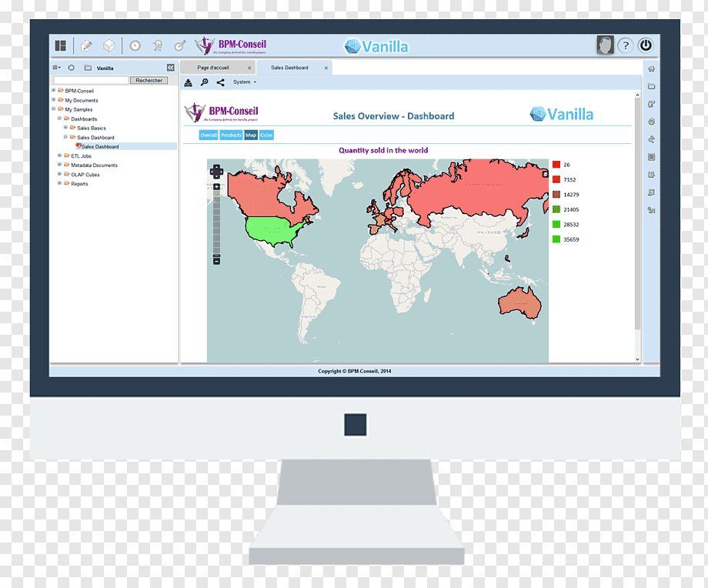Open the layout grid icon in the top toolbar

[61, 45]
